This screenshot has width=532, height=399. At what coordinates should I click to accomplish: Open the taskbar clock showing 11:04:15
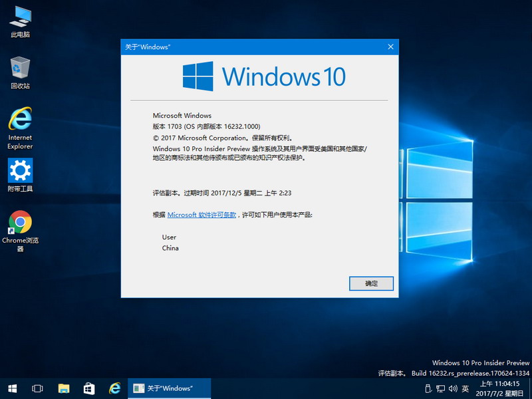[500, 389]
